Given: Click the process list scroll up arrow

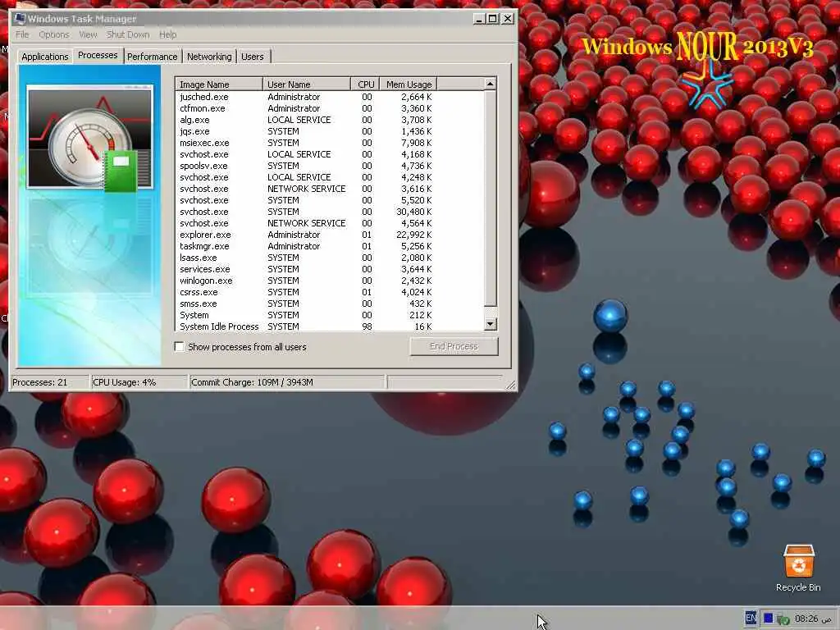Looking at the screenshot, I should coord(491,84).
